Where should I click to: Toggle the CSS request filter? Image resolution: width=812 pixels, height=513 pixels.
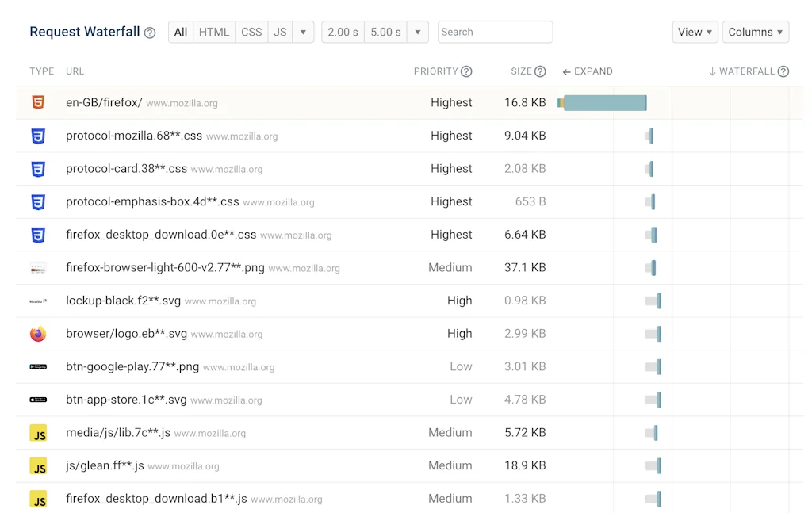coord(251,32)
